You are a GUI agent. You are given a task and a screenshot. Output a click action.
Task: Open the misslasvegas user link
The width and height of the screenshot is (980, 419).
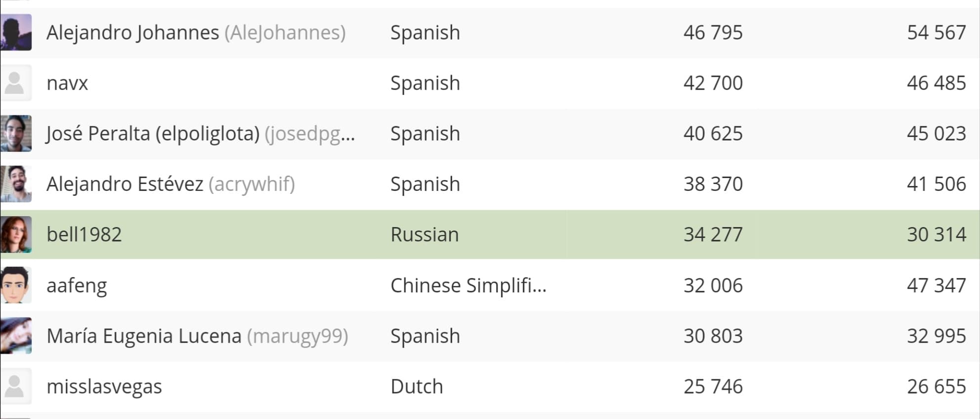(104, 387)
